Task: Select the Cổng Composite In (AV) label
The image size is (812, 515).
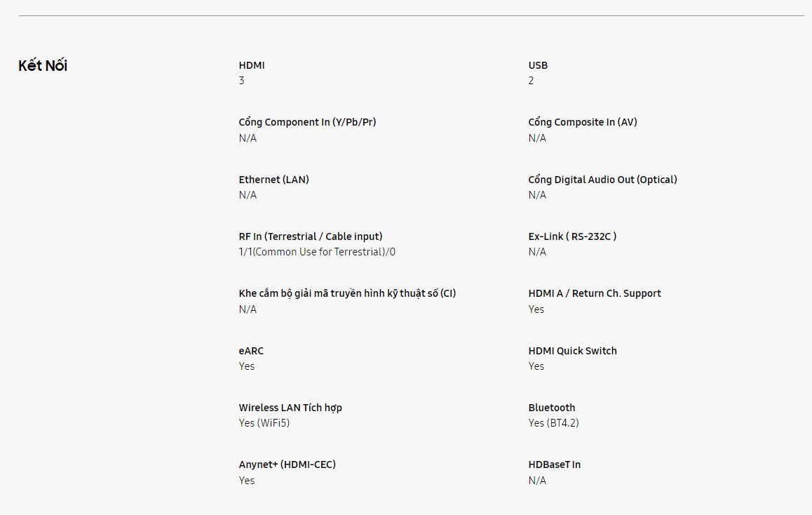Action: pos(583,122)
